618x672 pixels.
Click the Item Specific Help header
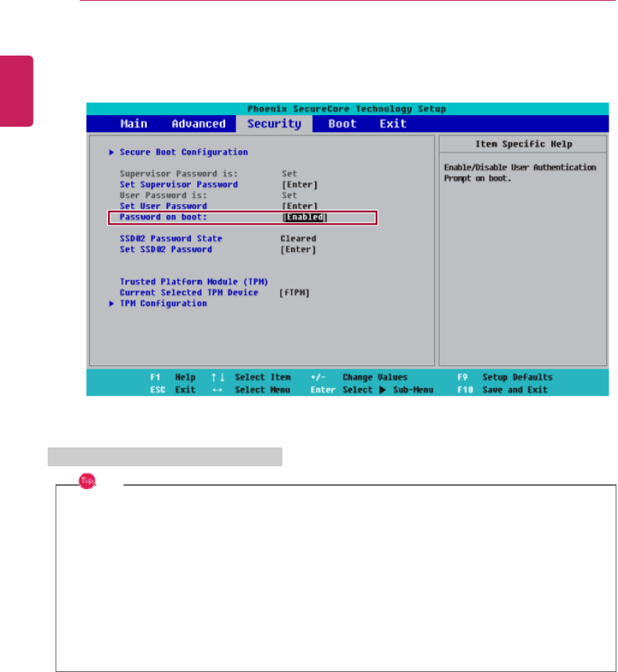click(x=523, y=145)
